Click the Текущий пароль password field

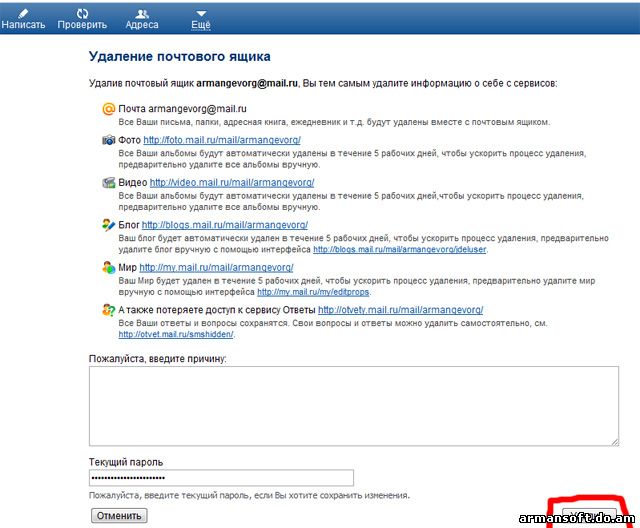221,478
